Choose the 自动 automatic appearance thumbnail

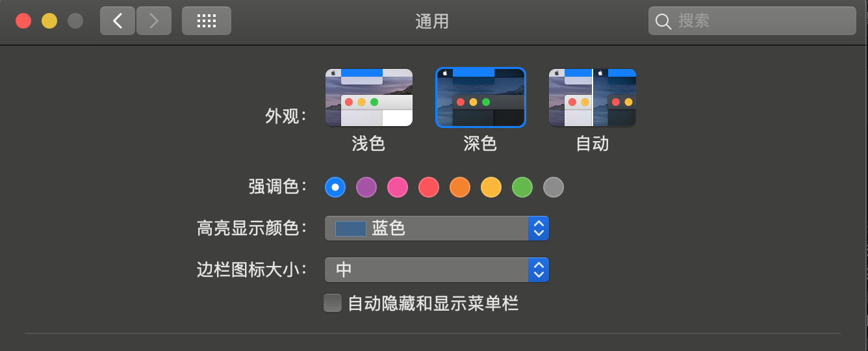(x=592, y=97)
